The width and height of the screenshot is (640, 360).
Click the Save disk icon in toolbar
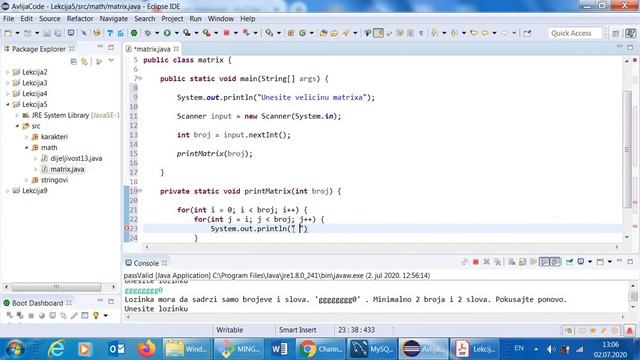point(47,33)
